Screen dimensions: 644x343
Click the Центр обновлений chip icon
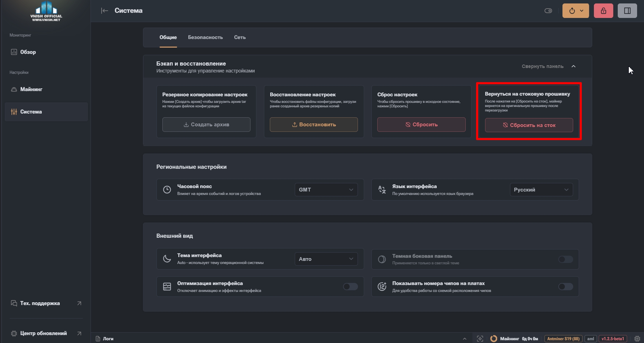[14, 333]
